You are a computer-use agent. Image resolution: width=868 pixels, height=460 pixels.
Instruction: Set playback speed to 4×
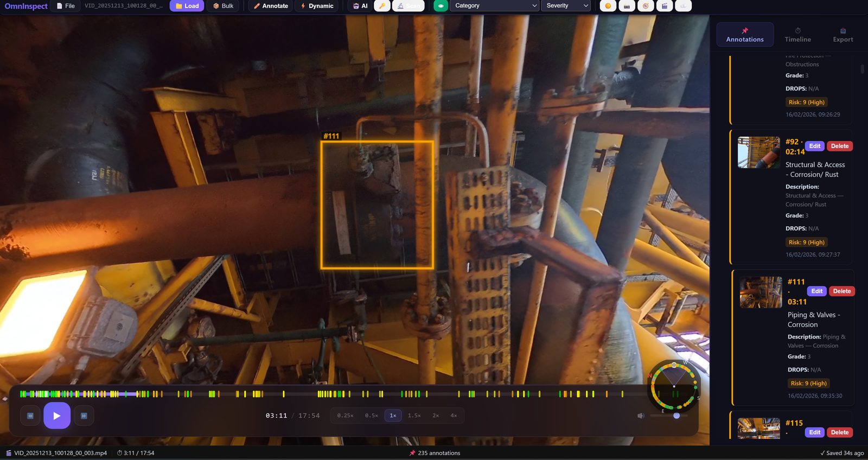coord(454,416)
